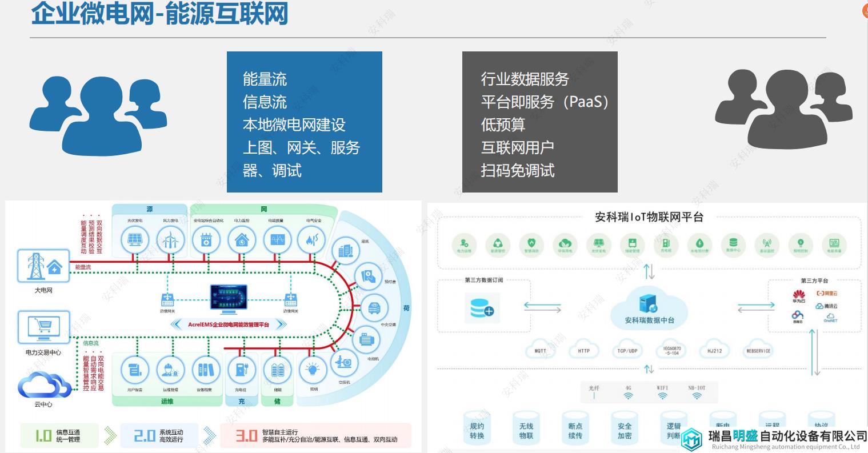Screen dimensions: 868x453
Task: Click the 电动机 motor icon
Action: tap(366, 339)
